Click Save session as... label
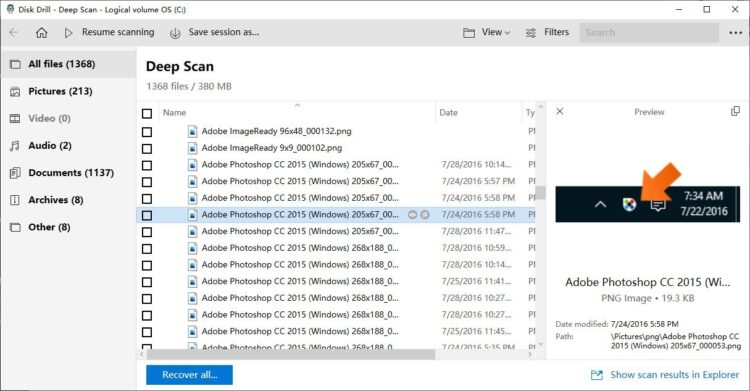The image size is (750, 391). click(223, 32)
